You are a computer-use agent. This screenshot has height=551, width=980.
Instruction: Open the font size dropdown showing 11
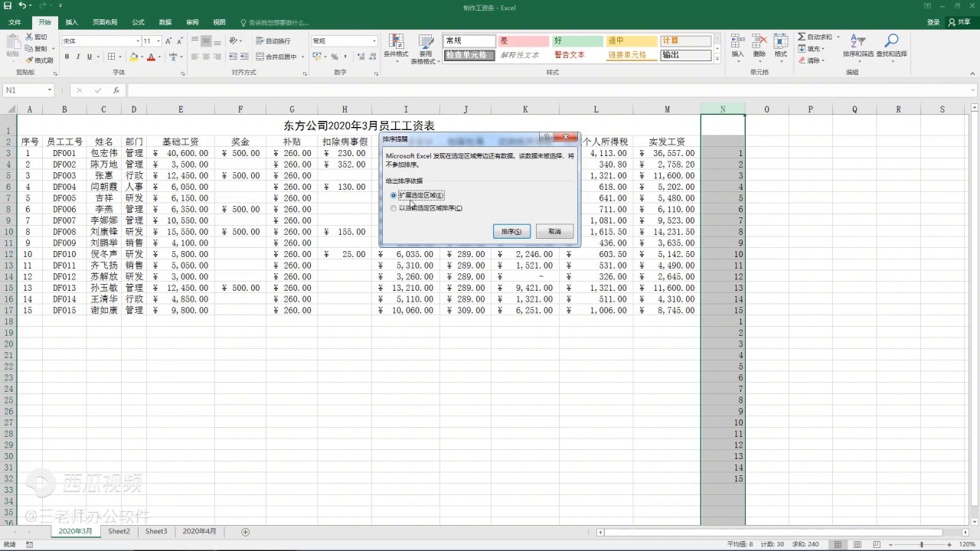(158, 41)
